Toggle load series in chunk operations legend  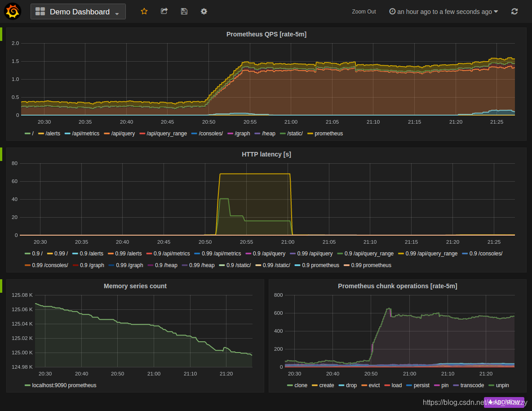[393, 385]
